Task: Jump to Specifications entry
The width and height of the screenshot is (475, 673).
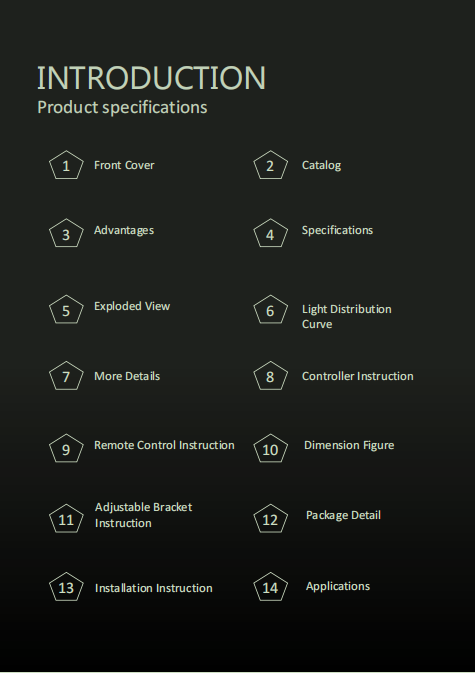Action: 337,230
